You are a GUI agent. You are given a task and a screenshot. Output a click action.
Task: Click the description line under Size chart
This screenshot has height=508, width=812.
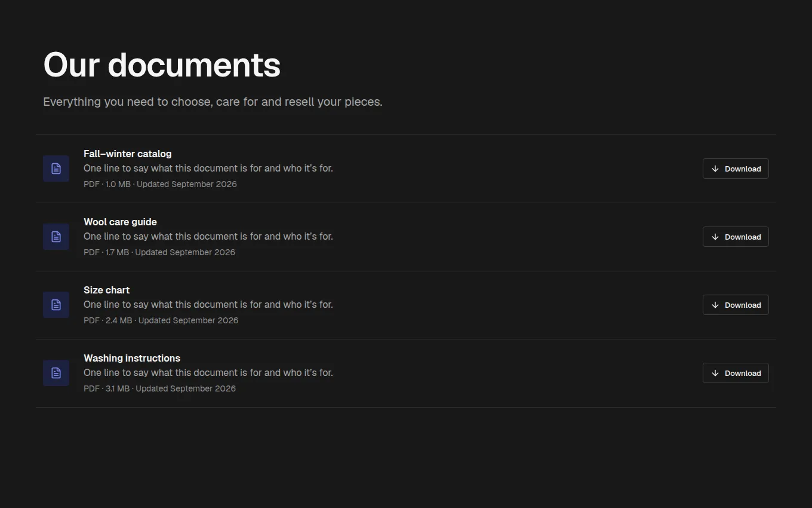208,305
